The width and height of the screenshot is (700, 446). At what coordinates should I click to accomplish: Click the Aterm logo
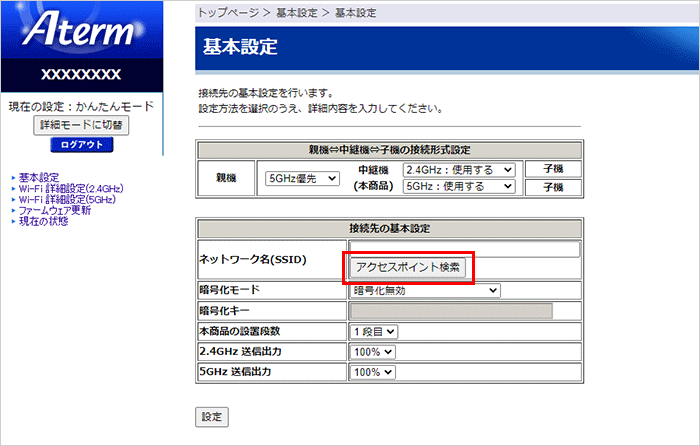[80, 32]
